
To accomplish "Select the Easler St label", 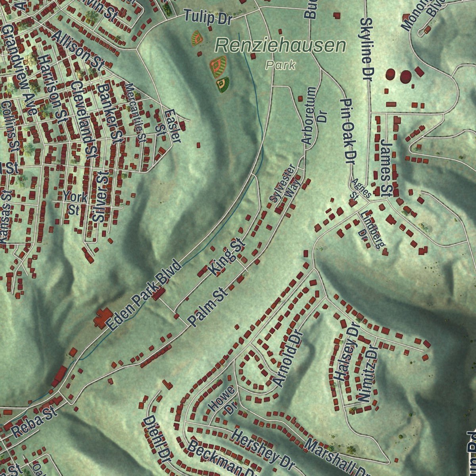I will coord(169,127).
